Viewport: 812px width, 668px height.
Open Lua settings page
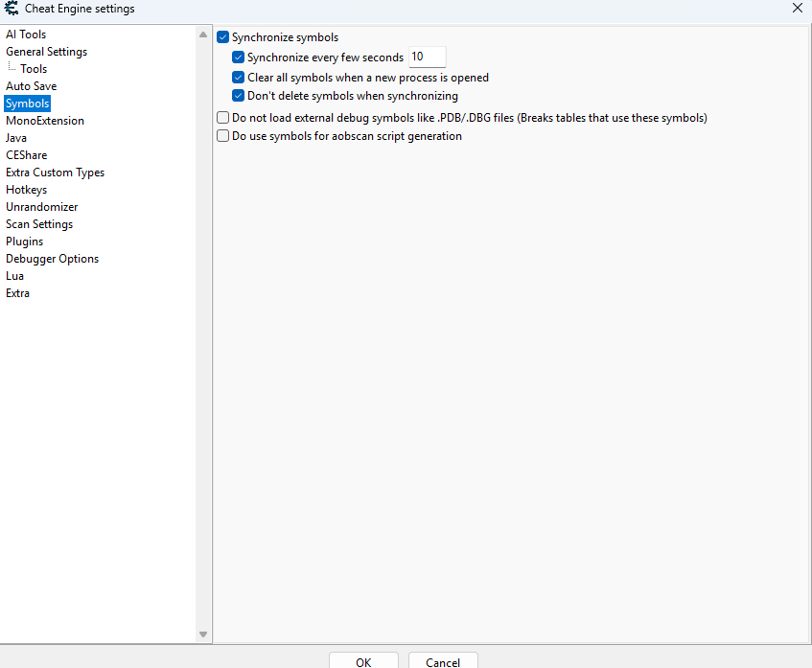coord(15,276)
